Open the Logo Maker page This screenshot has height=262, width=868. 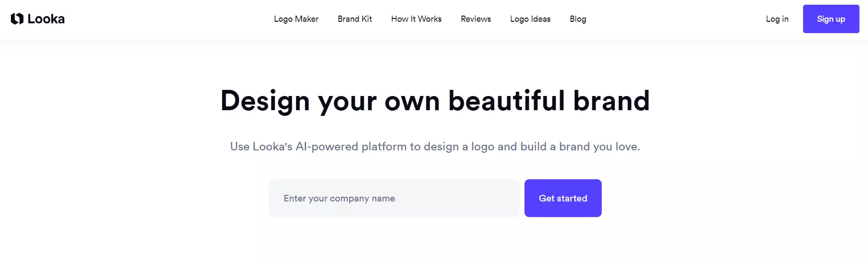[x=296, y=19]
